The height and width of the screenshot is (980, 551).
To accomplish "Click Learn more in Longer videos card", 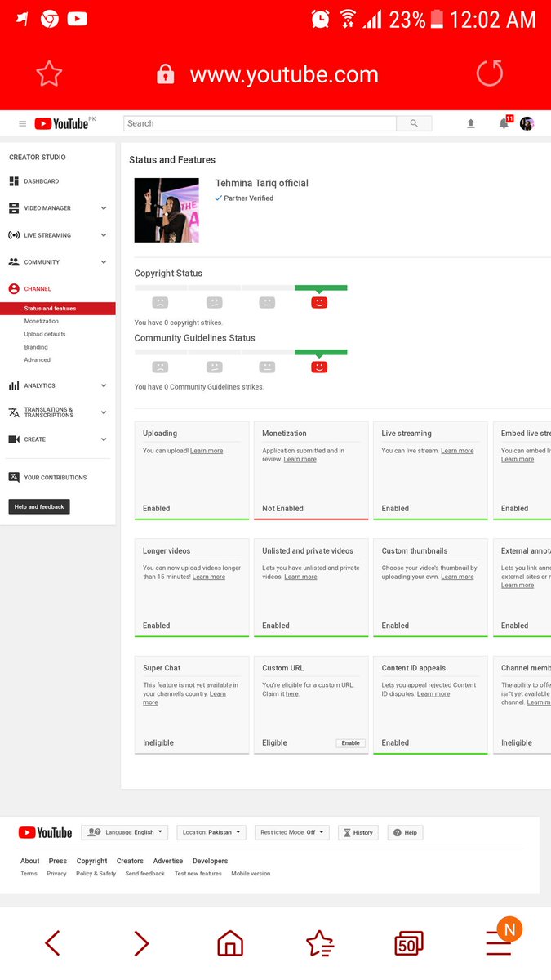I will click(209, 577).
